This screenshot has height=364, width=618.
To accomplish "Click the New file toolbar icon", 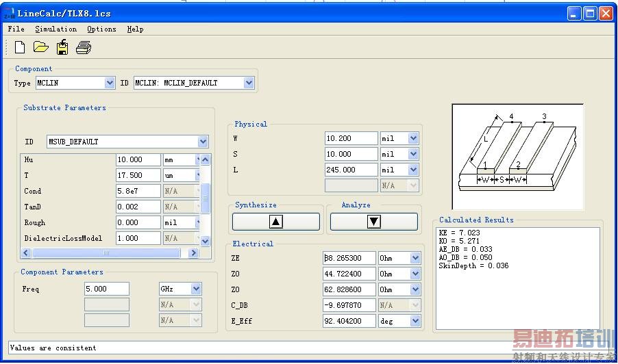I will tap(20, 47).
